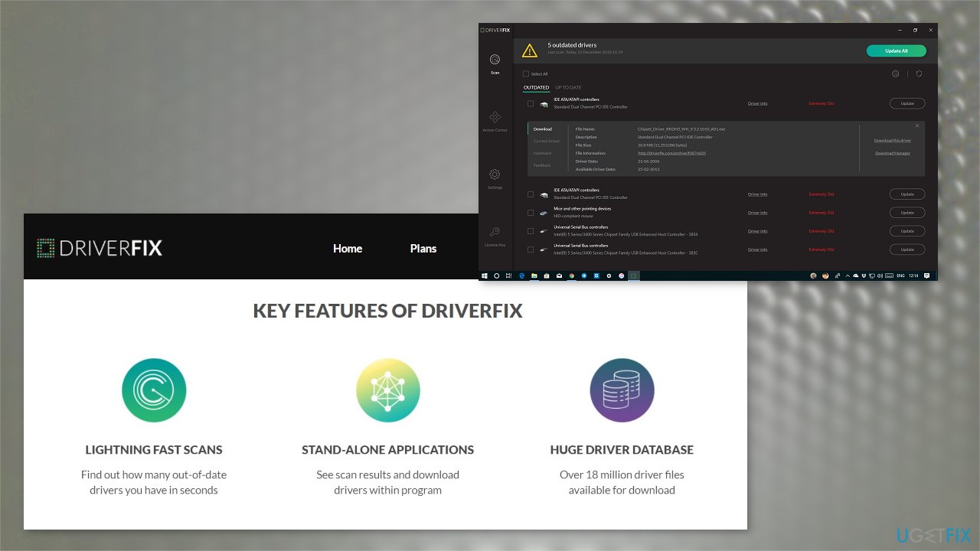
Task: Launch Microsoft Edge from the taskbar
Action: (522, 275)
